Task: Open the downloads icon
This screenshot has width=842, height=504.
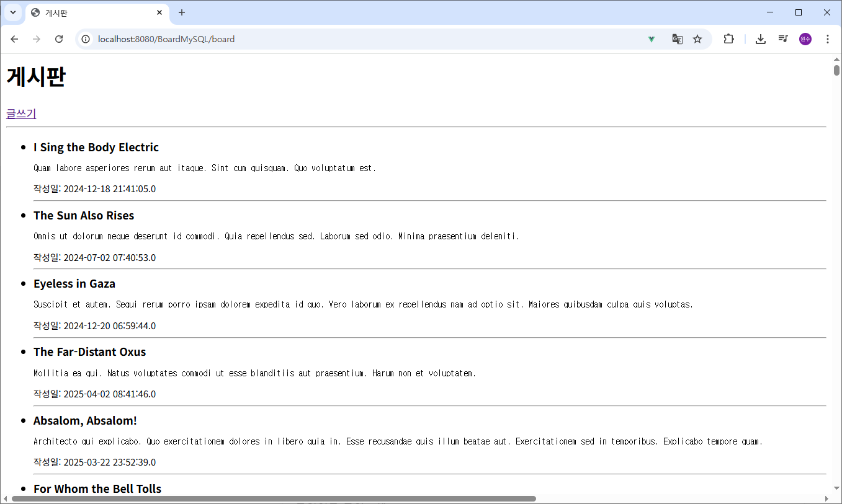Action: coord(760,39)
